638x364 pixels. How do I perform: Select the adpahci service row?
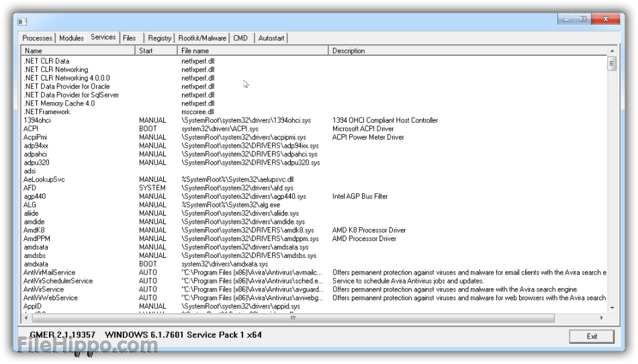pyautogui.click(x=314, y=154)
